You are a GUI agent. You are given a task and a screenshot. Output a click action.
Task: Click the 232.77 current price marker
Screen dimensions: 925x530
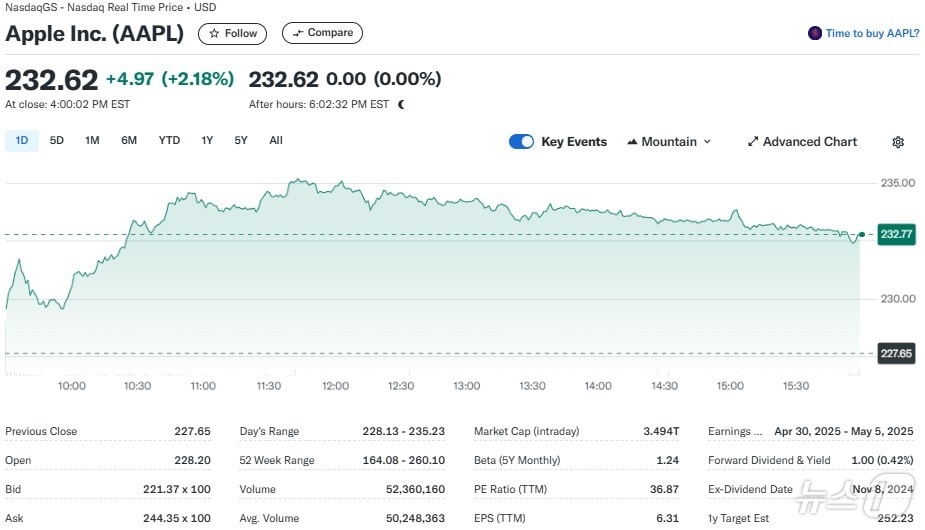tap(895, 234)
